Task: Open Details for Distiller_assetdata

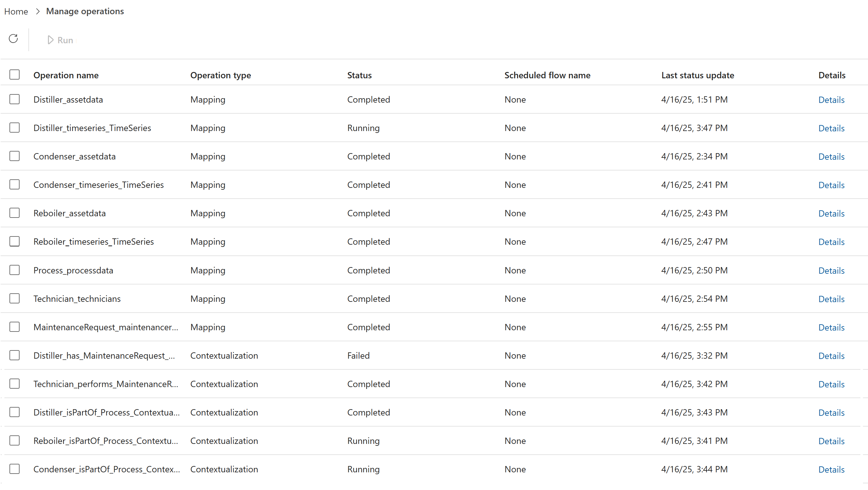Action: pyautogui.click(x=831, y=100)
